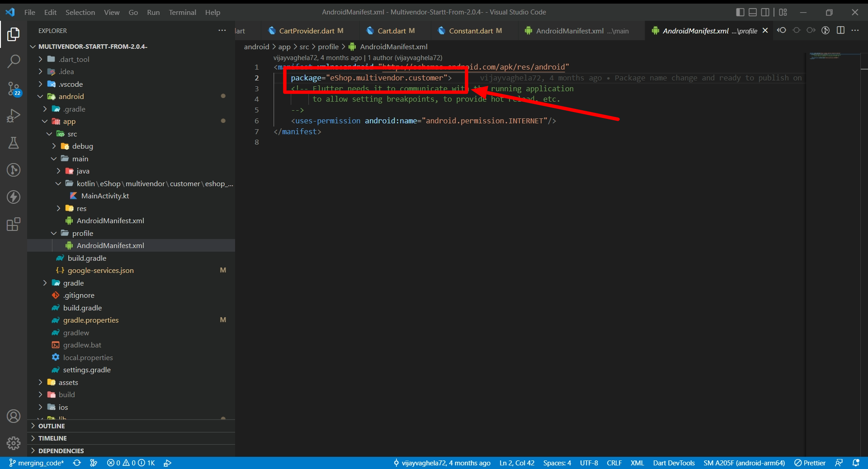The image size is (868, 469).
Task: Open Run and Debug view
Action: pyautogui.click(x=14, y=116)
